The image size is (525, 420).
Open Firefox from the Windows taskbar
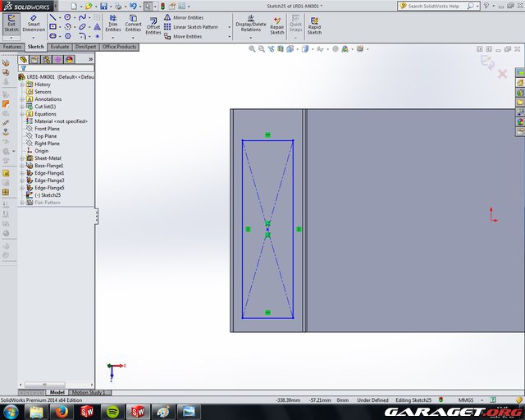pos(62,411)
